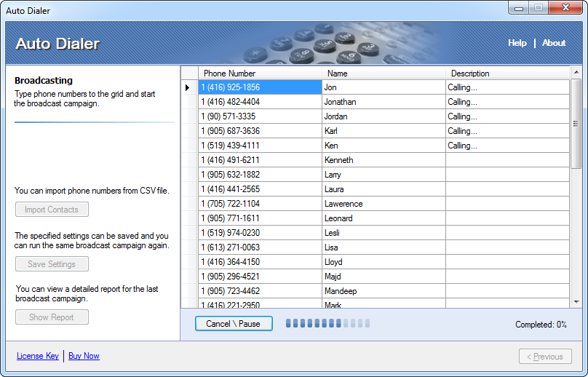Screen dimensions: 588x377
Task: Click the Import Contacts button
Action: [x=52, y=210]
